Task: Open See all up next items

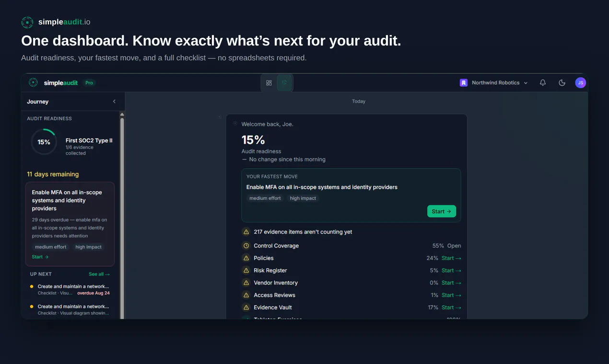Action: pos(99,274)
